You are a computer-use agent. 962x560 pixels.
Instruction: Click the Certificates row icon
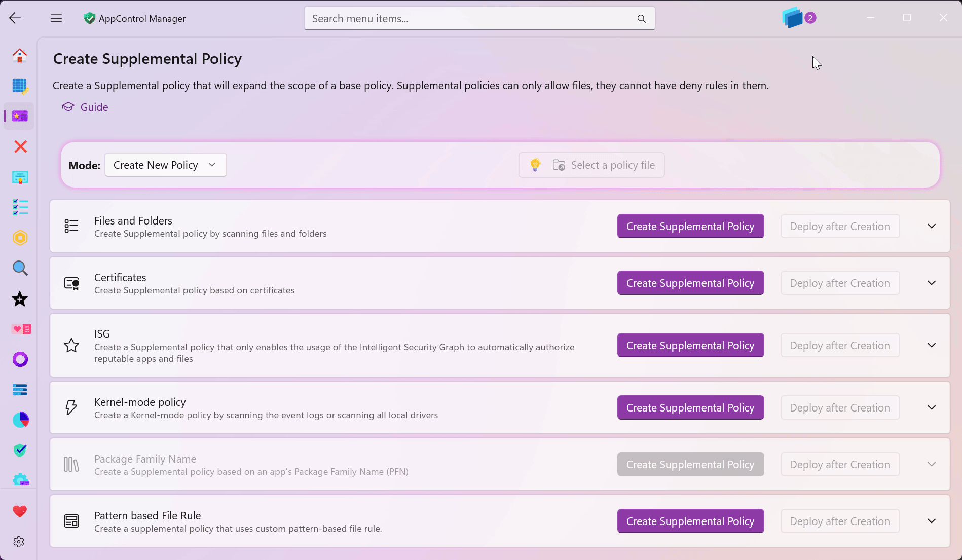71,283
